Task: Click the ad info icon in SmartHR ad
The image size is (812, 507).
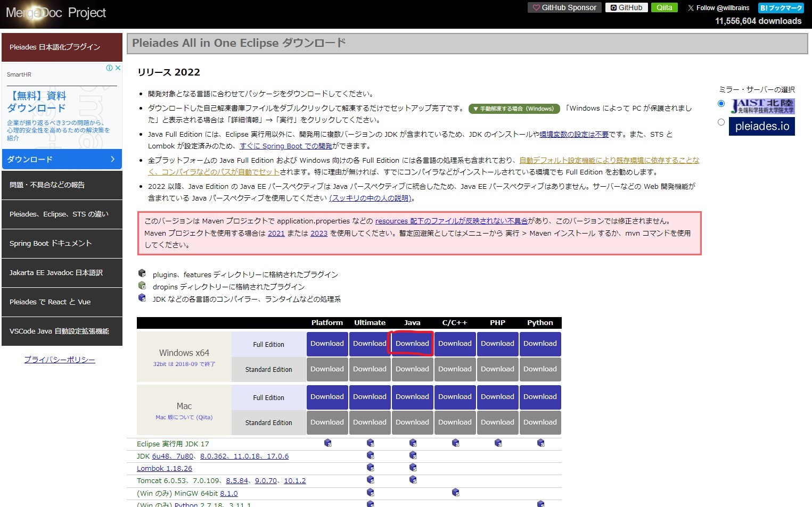Action: [x=109, y=68]
